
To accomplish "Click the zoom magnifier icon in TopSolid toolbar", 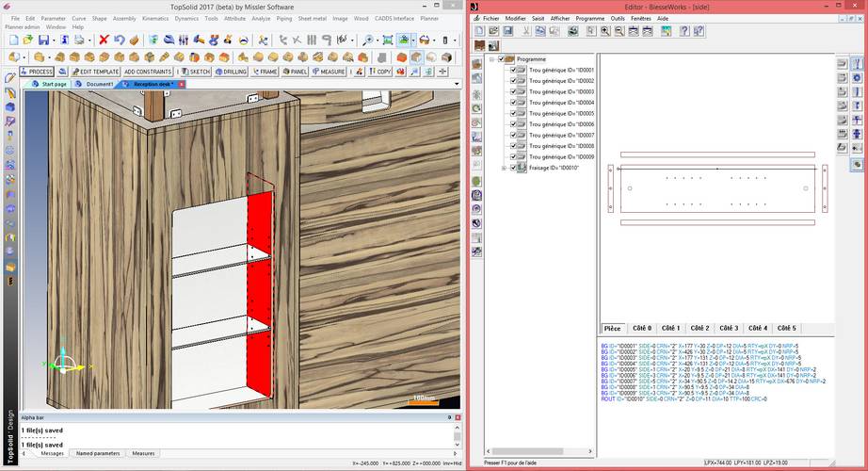I will [368, 41].
